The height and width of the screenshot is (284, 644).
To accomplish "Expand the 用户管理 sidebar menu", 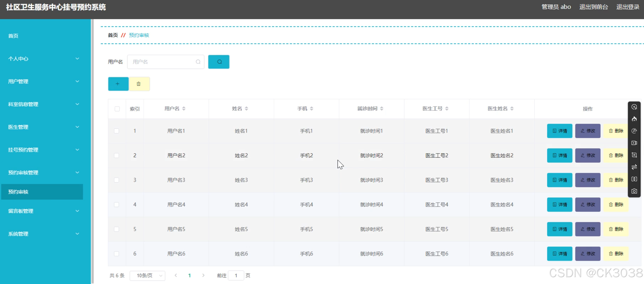I will (x=43, y=81).
